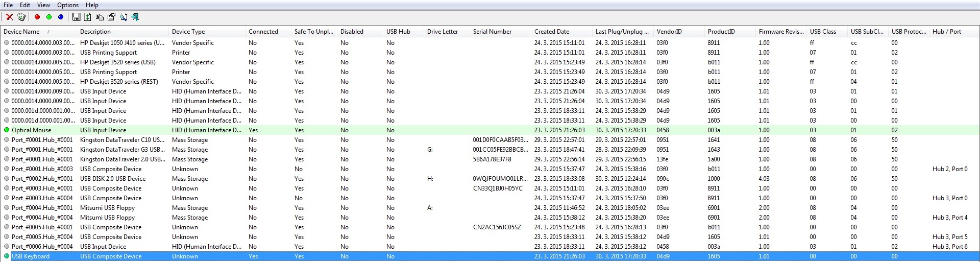Sort by Hub / Port column header
980x262 pixels.
coord(954,31)
